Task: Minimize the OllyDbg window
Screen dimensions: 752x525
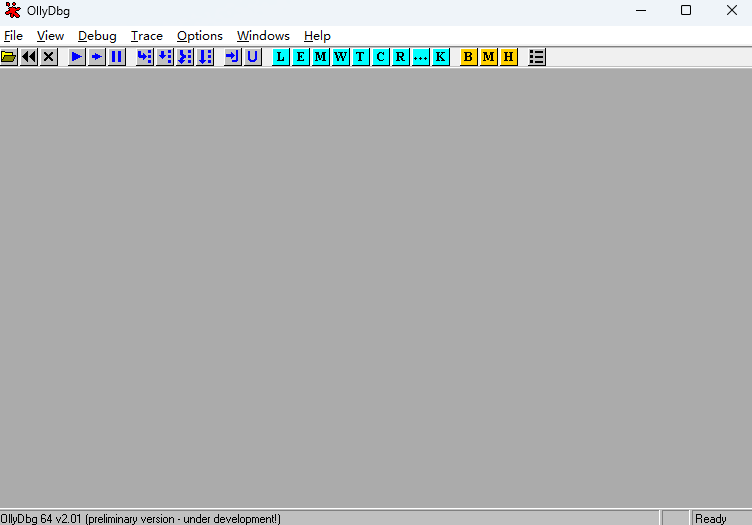Action: pos(641,11)
